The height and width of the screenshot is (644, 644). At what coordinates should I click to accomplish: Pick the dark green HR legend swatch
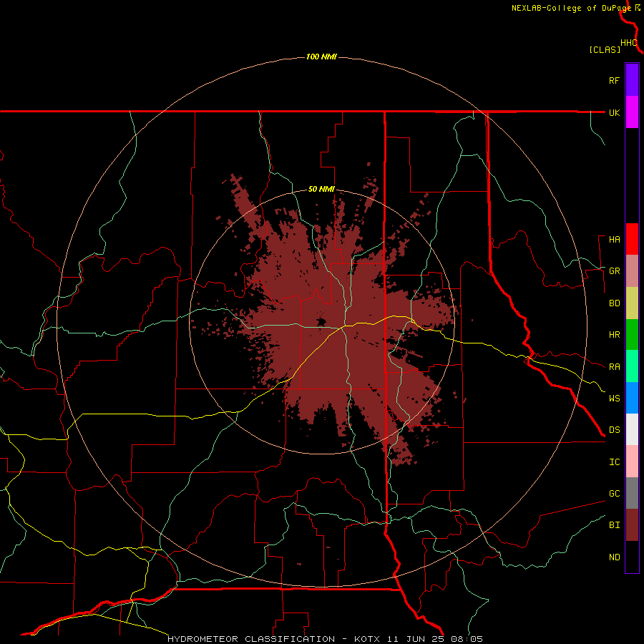pyautogui.click(x=632, y=335)
